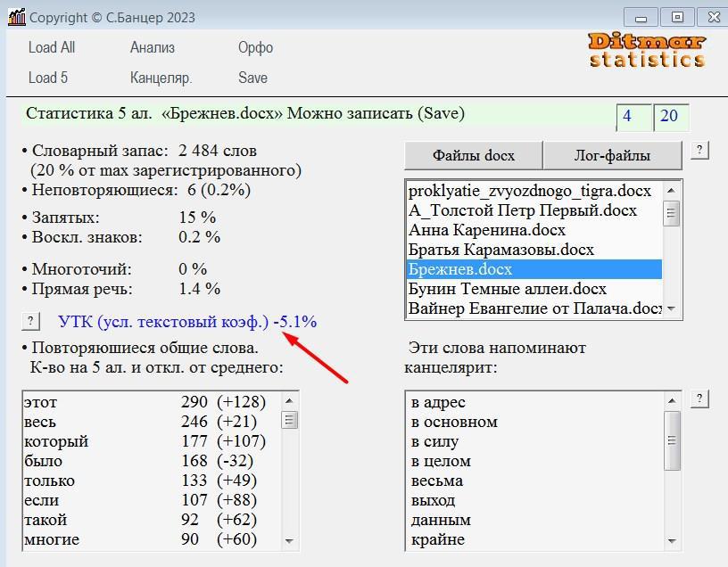Image resolution: width=728 pixels, height=567 pixels.
Task: Open the Load All menu
Action: tap(52, 47)
